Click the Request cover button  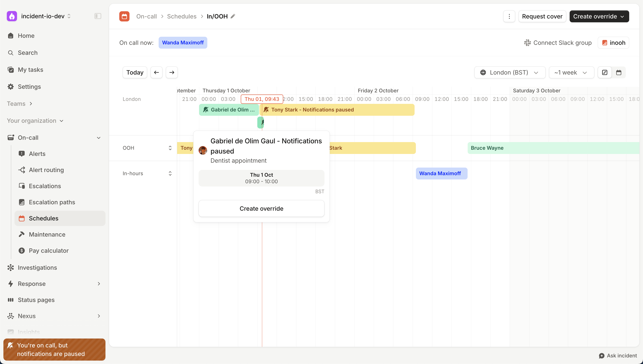coord(542,17)
